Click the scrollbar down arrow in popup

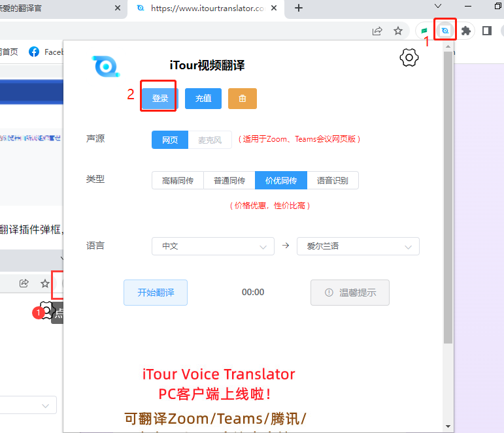[x=448, y=426]
